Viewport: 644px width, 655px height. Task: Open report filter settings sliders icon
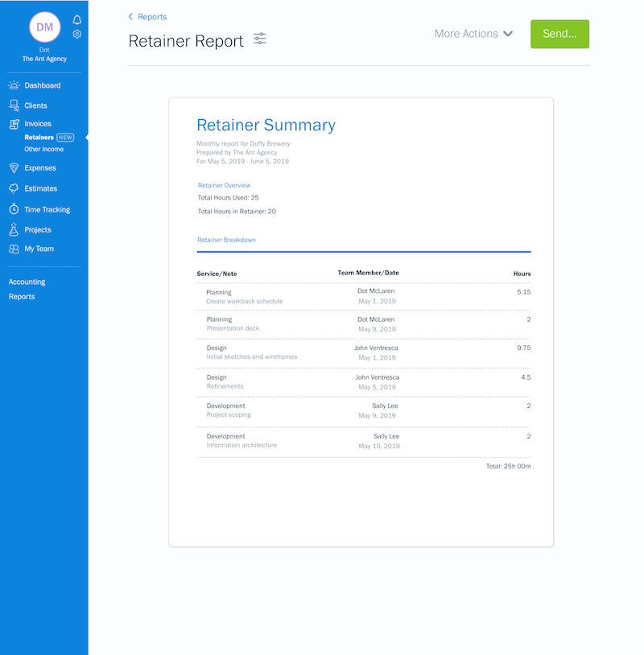[x=260, y=39]
